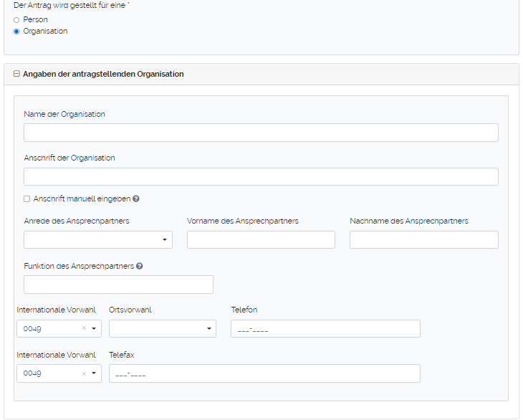This screenshot has width=523, height=420.
Task: Select the Person radio option
Action: coord(16,20)
